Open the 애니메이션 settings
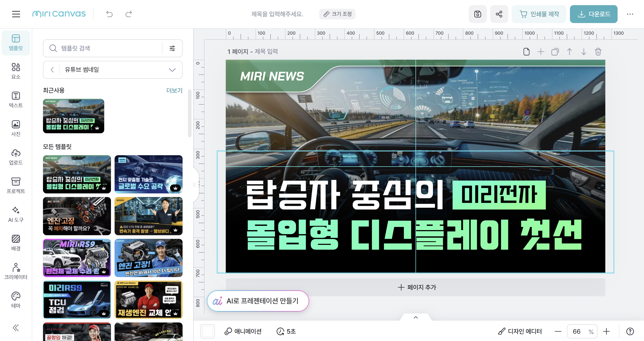Image resolution: width=644 pixels, height=341 pixels. pos(243,332)
